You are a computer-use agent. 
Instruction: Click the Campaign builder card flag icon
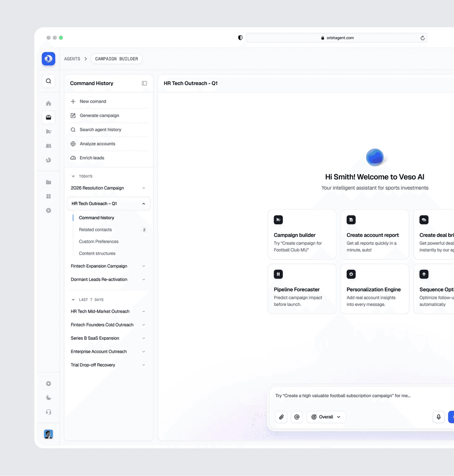pos(278,220)
